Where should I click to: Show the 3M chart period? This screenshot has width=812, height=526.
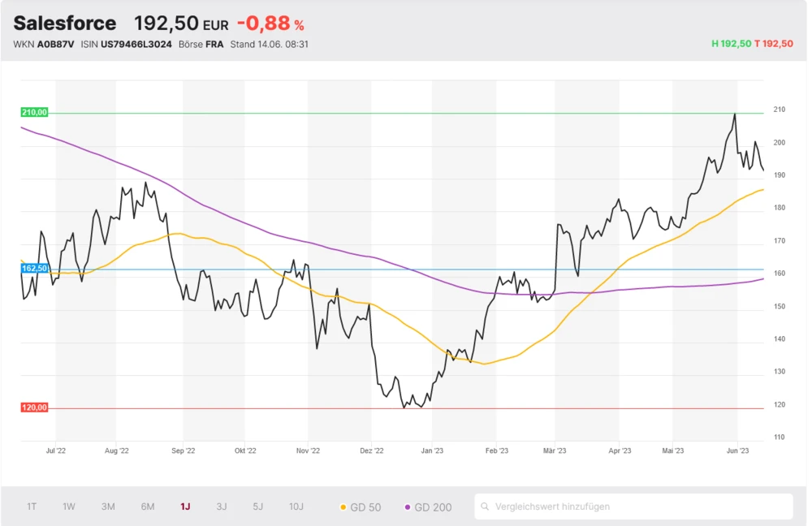[x=108, y=507]
